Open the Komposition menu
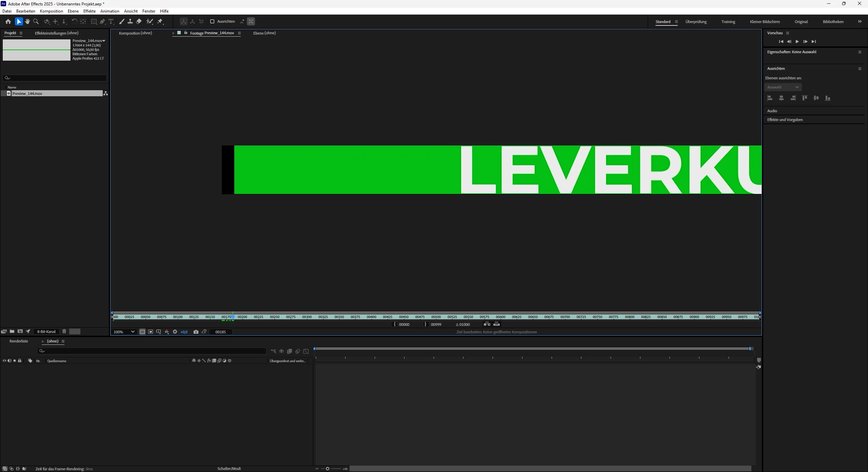The height and width of the screenshot is (472, 868). [x=51, y=11]
